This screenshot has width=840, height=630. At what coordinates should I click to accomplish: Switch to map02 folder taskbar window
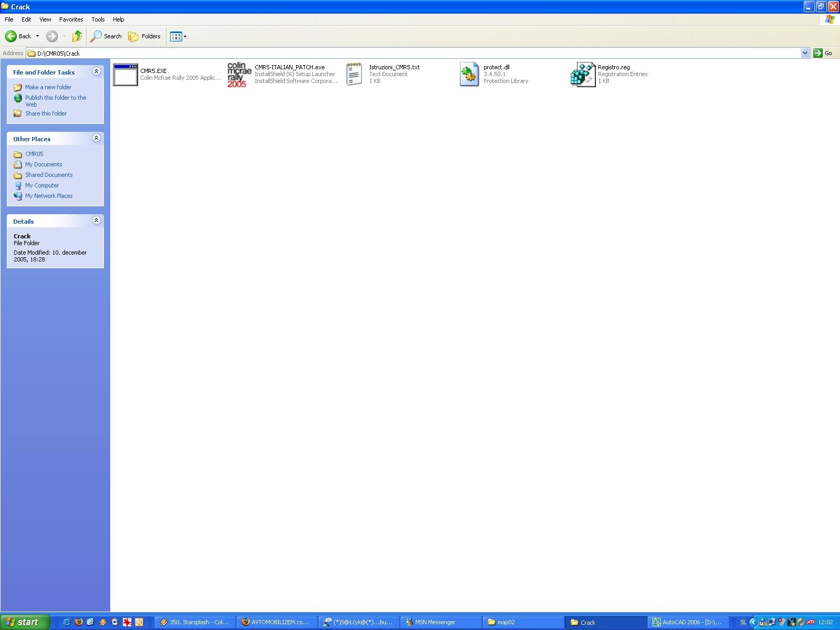(522, 622)
